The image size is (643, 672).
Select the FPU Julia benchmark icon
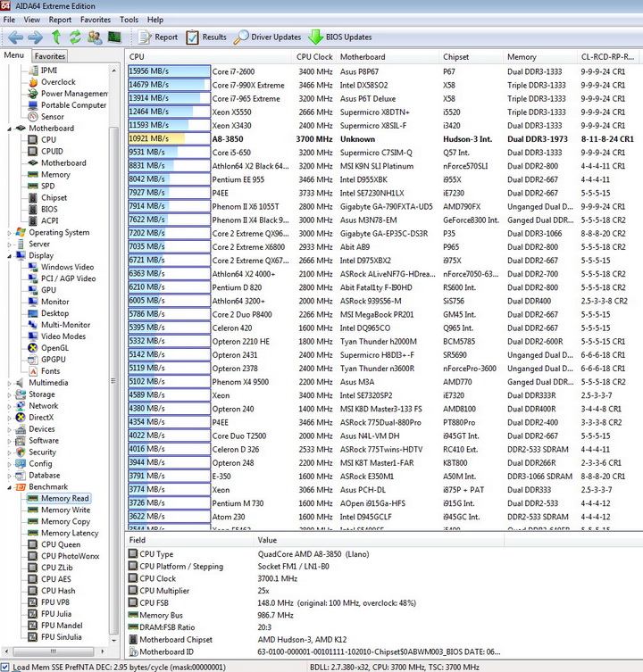tap(33, 614)
